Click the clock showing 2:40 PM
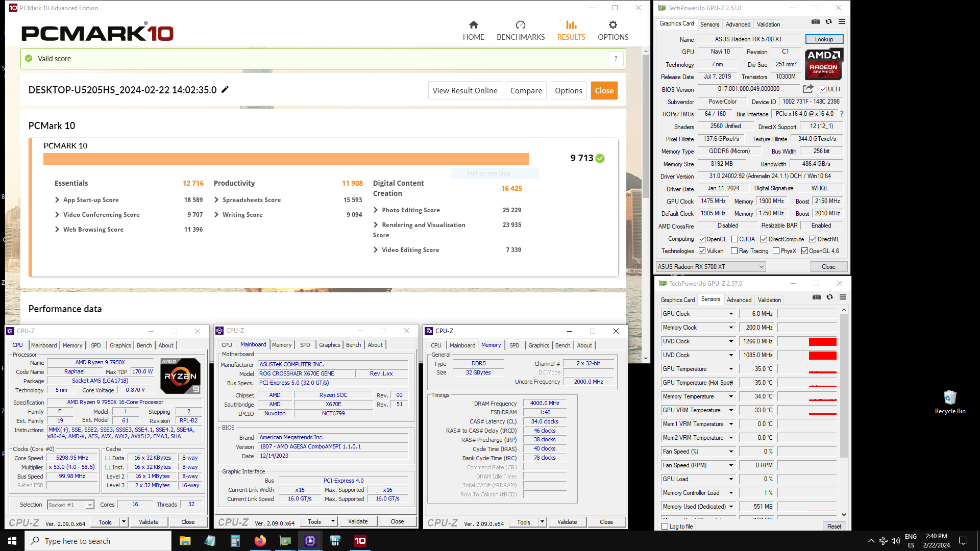This screenshot has height=551, width=980. coord(936,536)
